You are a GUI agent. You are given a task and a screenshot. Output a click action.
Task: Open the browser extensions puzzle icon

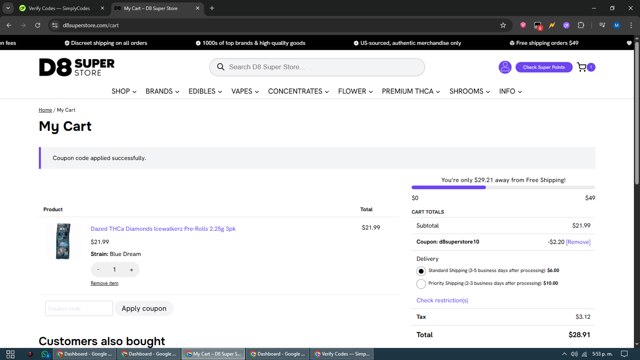pos(581,25)
